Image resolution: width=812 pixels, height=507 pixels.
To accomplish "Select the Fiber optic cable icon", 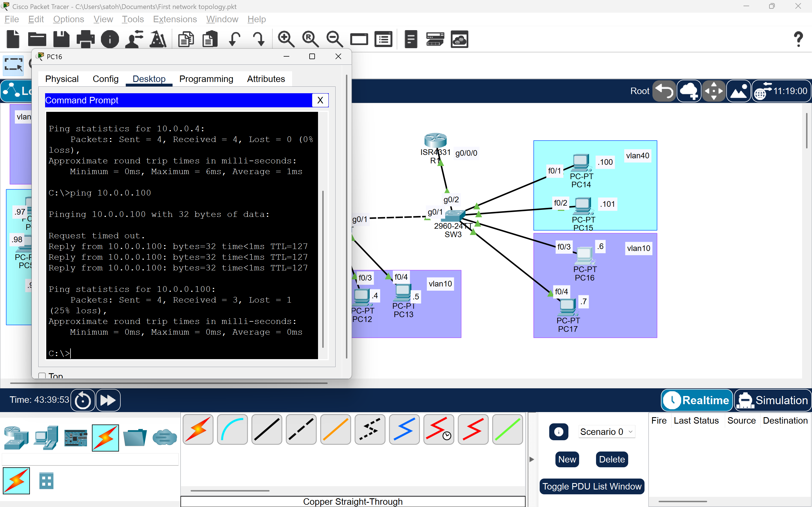I will tap(335, 430).
